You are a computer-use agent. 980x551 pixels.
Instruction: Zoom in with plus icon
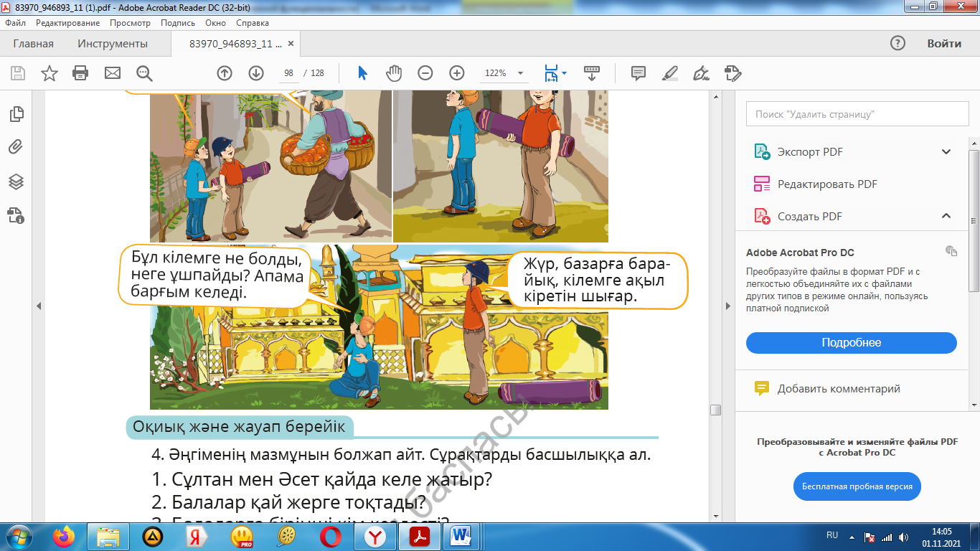(x=456, y=73)
